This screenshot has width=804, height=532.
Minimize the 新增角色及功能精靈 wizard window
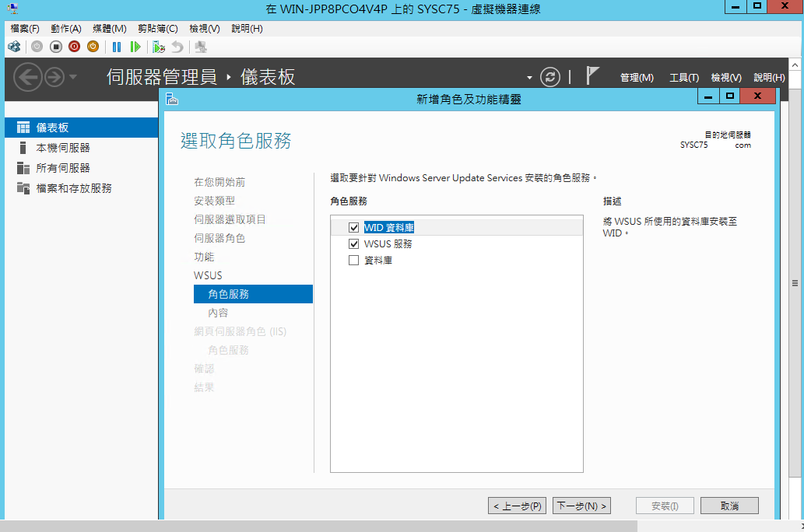[708, 96]
